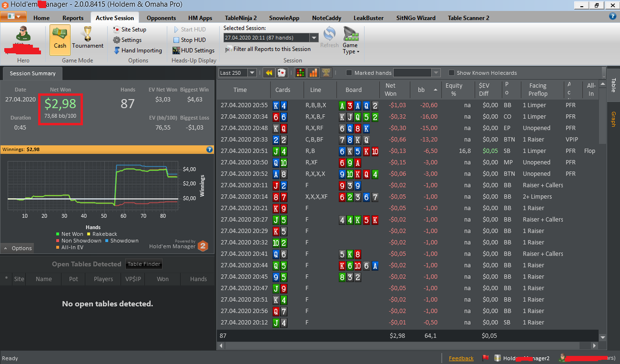620x364 pixels.
Task: Click the trophy icon in hands toolbar
Action: (326, 73)
